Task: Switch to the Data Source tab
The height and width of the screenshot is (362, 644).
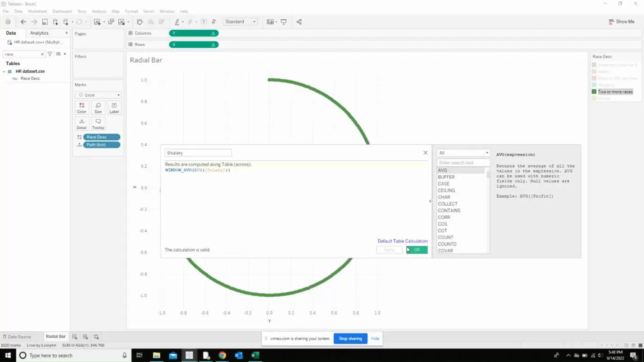Action: click(x=17, y=337)
